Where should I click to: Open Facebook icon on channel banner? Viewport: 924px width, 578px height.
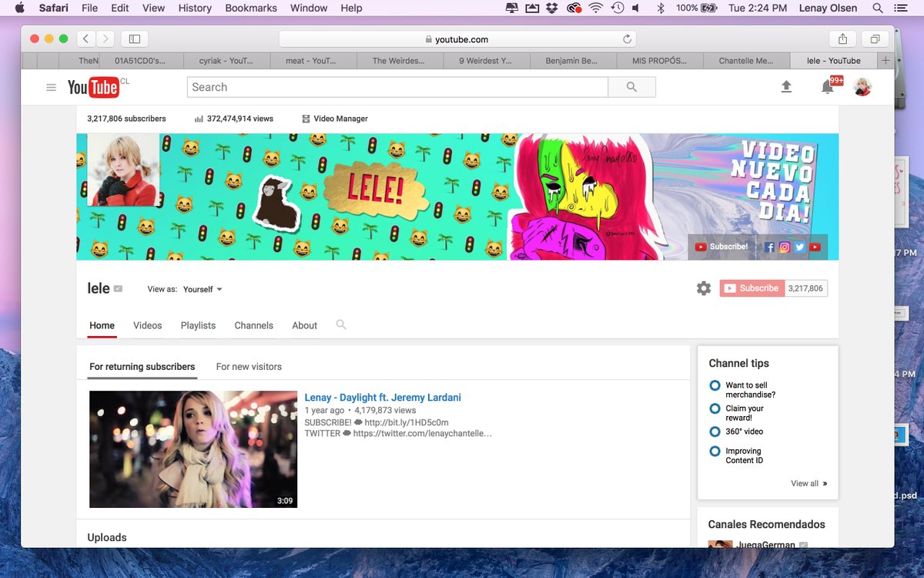[769, 247]
